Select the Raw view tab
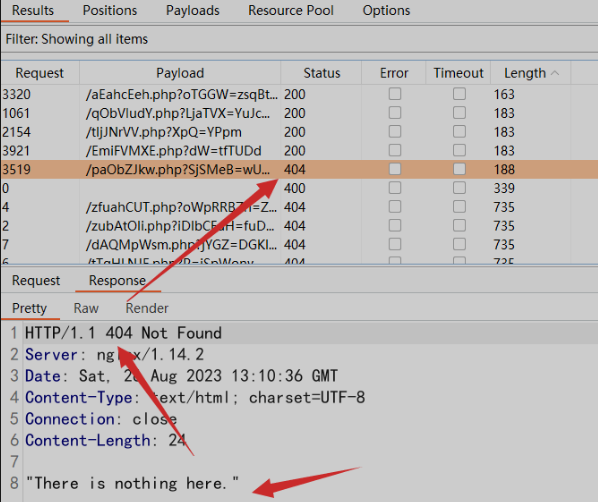This screenshot has height=502, width=598. click(x=86, y=308)
